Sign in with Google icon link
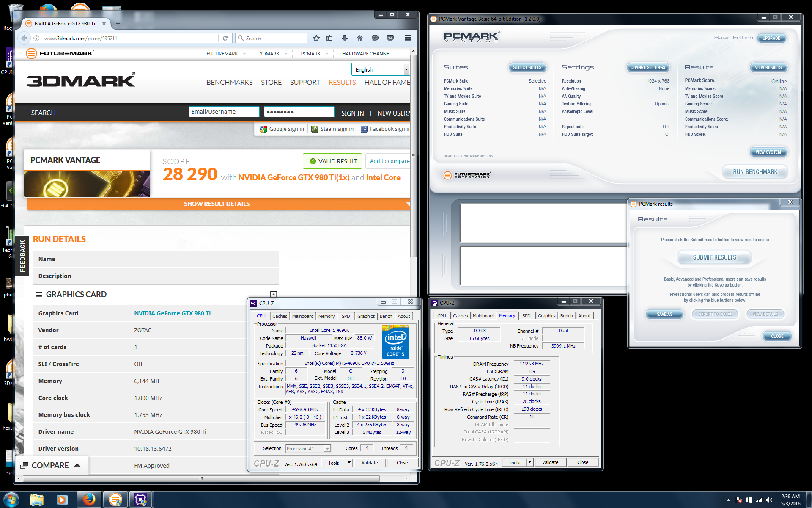This screenshot has width=812, height=508. [x=282, y=129]
